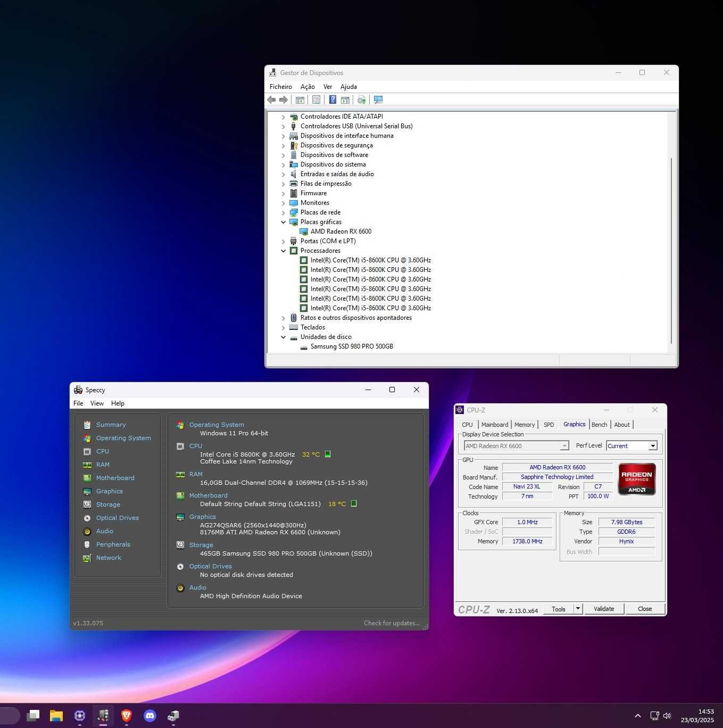The width and height of the screenshot is (723, 728).
Task: Click the show/hide action pane toolbar icon
Action: coord(345,100)
